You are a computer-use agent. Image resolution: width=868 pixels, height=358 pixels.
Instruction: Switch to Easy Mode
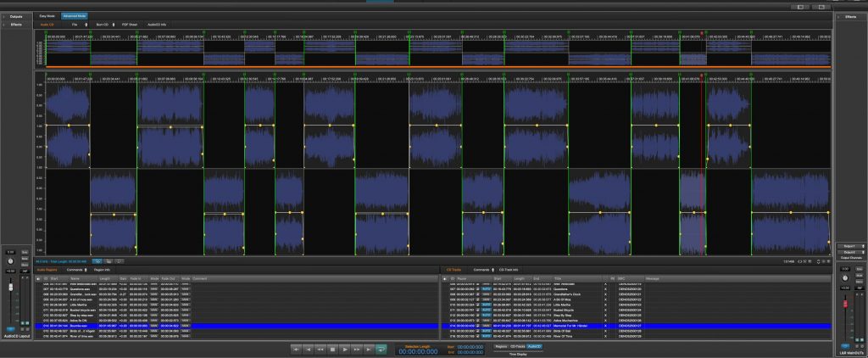(47, 16)
